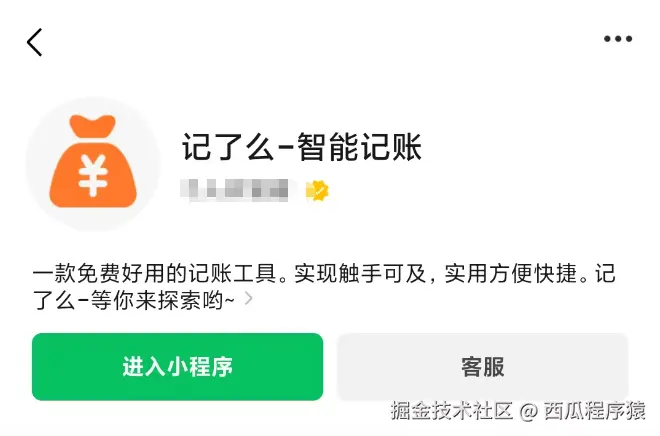The width and height of the screenshot is (660, 436).
Task: Tap the circular gray icon background
Action: click(x=93, y=163)
